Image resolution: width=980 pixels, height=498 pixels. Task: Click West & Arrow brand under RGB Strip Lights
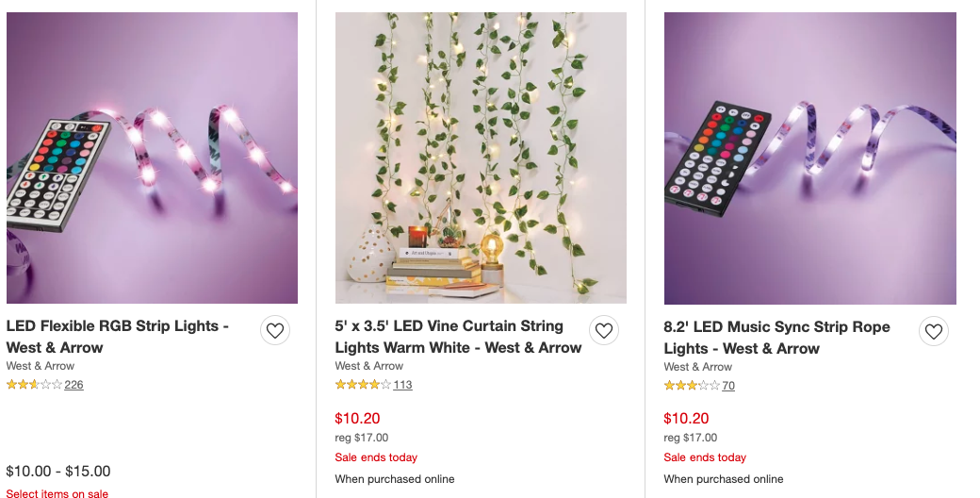[41, 366]
